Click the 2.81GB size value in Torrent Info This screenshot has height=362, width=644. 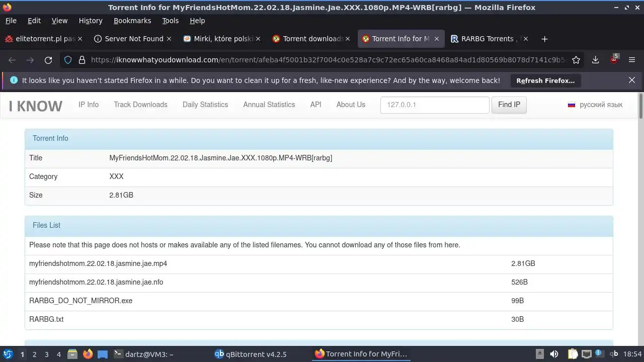121,195
